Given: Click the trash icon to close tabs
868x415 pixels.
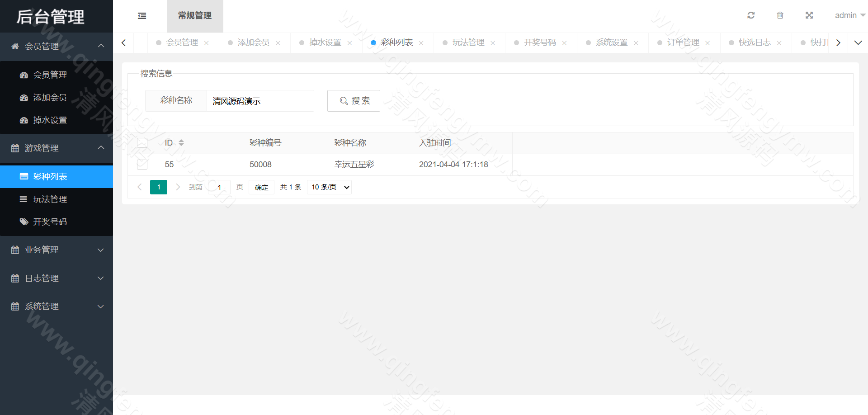Looking at the screenshot, I should (780, 15).
